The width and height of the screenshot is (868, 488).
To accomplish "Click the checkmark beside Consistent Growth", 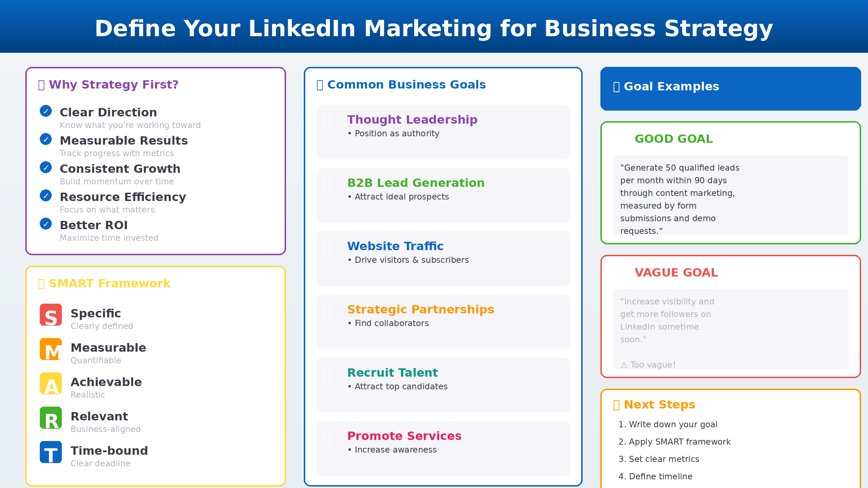I will [x=46, y=167].
